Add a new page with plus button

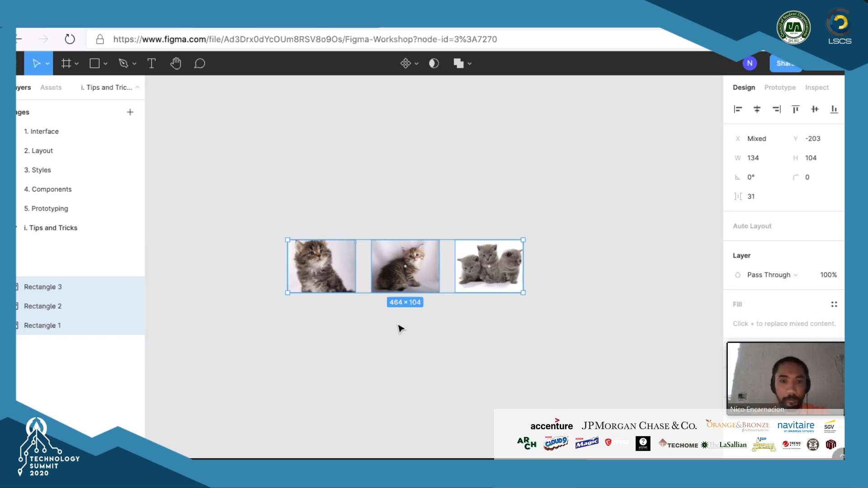(x=130, y=112)
